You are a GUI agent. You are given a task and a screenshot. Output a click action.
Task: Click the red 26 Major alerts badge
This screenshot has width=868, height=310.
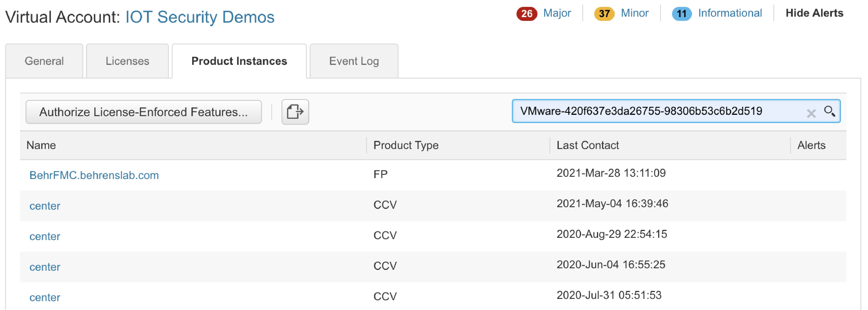pyautogui.click(x=526, y=14)
